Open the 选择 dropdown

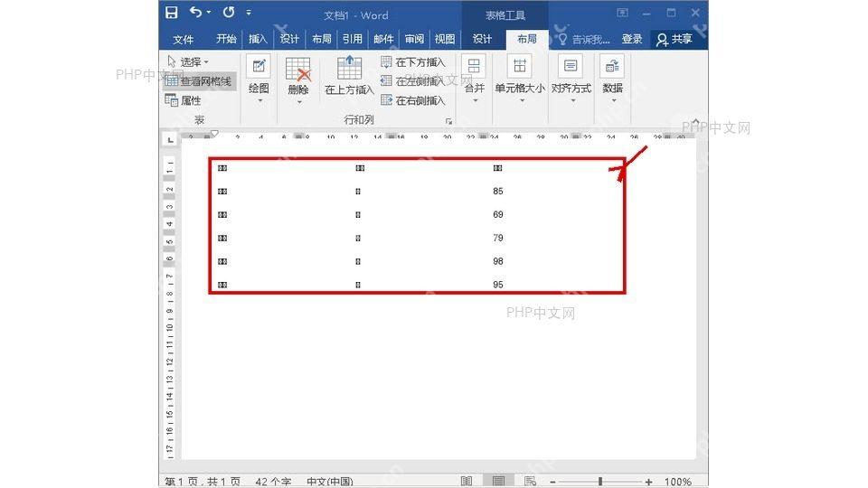[188, 62]
